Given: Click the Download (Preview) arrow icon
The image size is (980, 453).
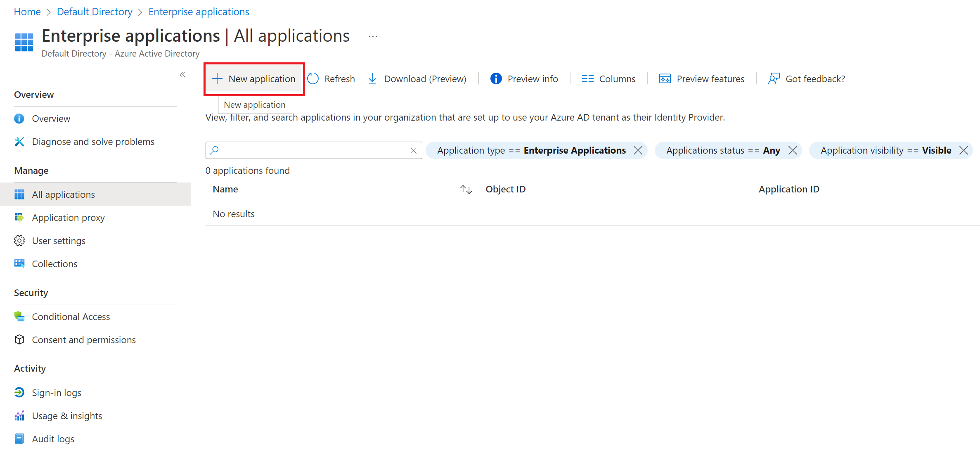Looking at the screenshot, I should coord(372,78).
